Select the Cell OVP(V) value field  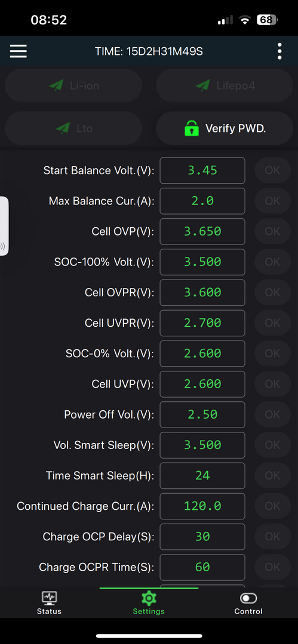pyautogui.click(x=202, y=231)
